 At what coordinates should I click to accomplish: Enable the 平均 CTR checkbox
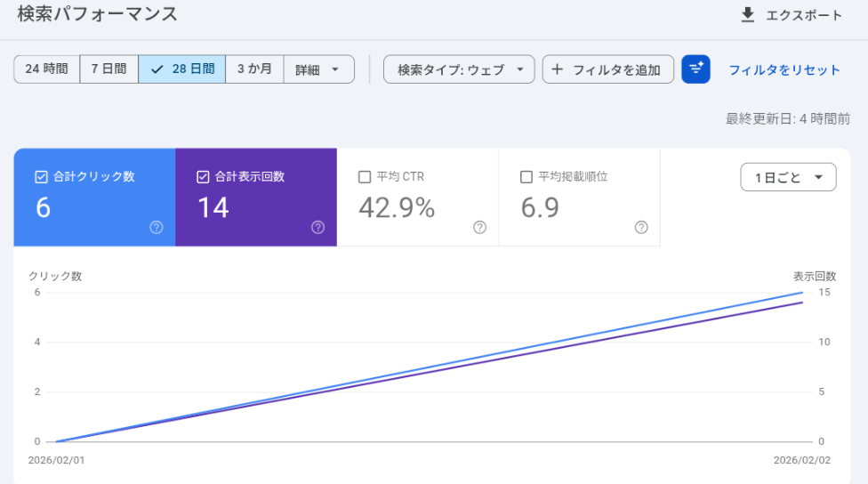pos(364,177)
